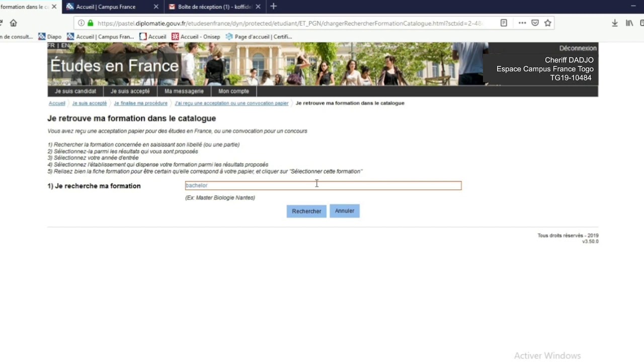Click 'Accueil' breadcrumb link
Screen dimensions: 644x362
[x=57, y=103]
